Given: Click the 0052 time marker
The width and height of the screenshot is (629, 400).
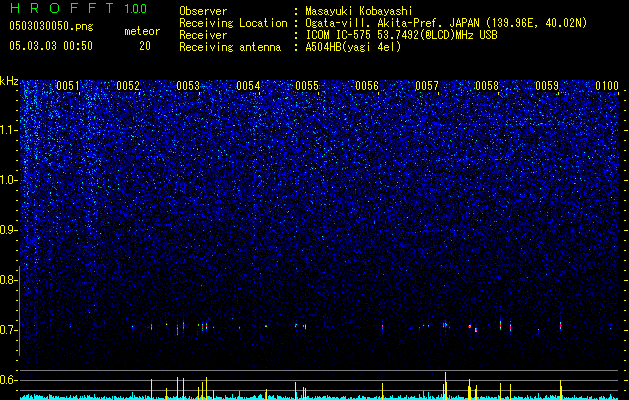Looking at the screenshot, I should [x=128, y=86].
